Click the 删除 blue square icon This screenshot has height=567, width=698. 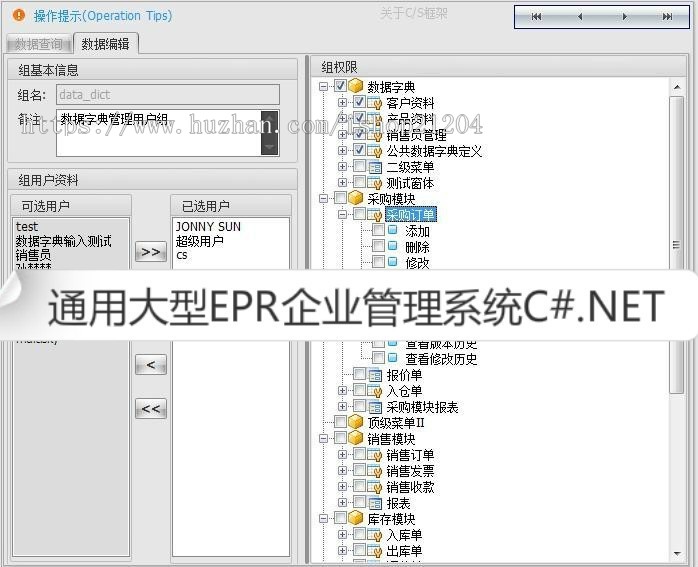[x=393, y=246]
